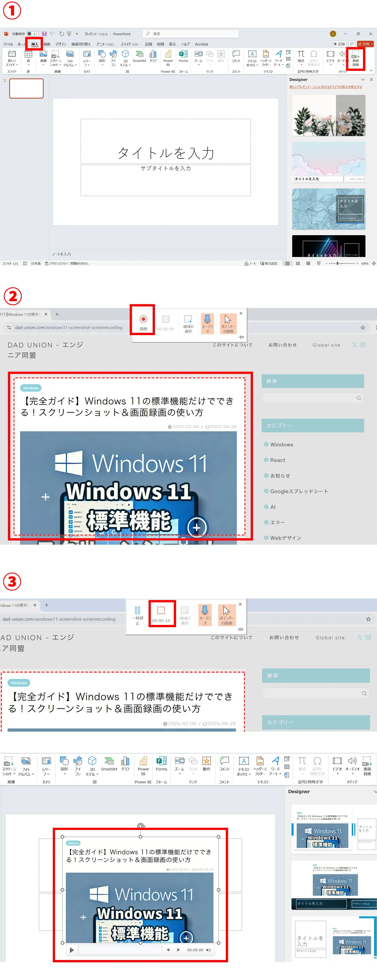The width and height of the screenshot is (377, 980).
Task: Switch to the Insert (挿入) ribbon tab
Action: (x=35, y=44)
